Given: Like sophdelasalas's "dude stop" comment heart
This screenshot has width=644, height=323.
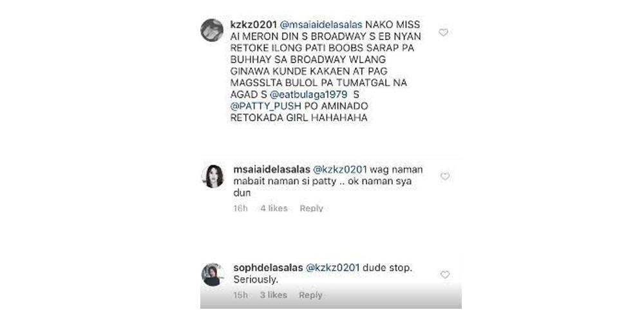Looking at the screenshot, I should (445, 275).
